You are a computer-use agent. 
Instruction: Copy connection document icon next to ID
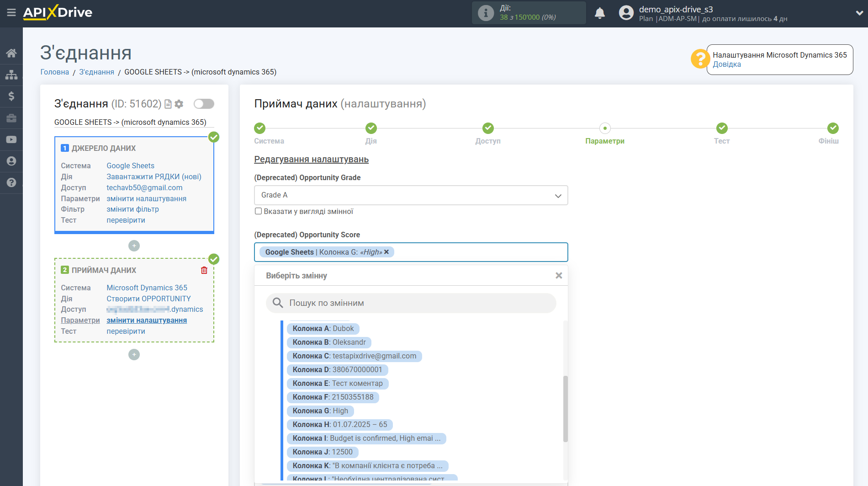pyautogui.click(x=168, y=104)
